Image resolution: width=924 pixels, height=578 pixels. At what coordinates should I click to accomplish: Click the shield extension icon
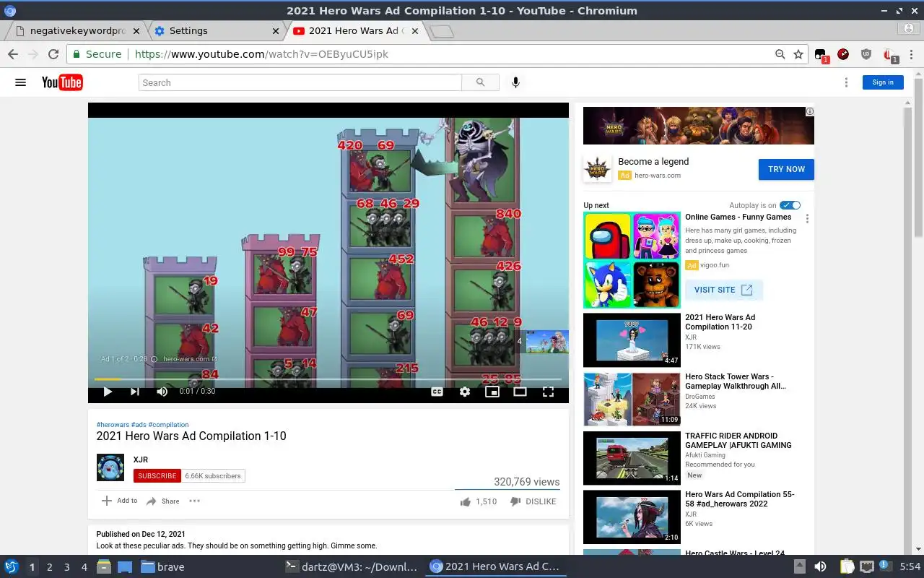866,54
